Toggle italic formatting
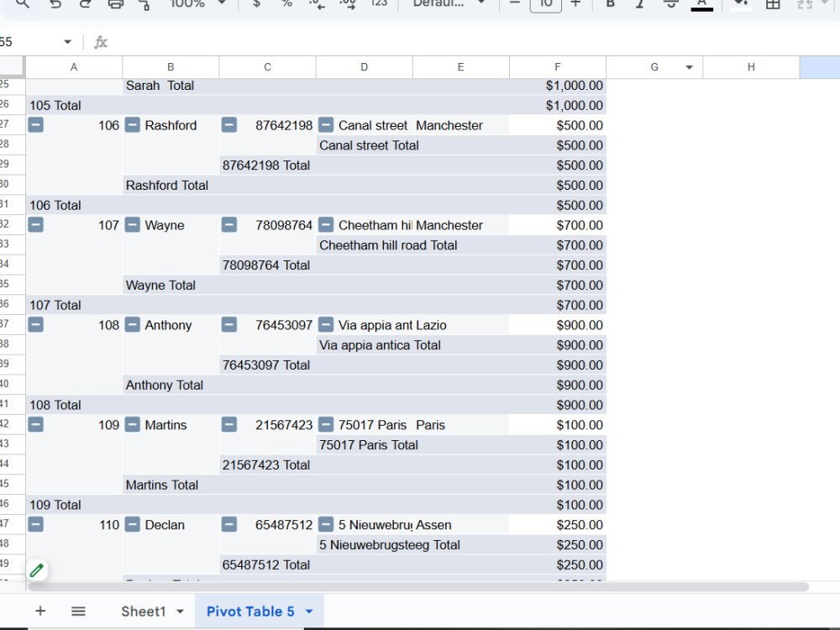The width and height of the screenshot is (840, 630). [639, 3]
